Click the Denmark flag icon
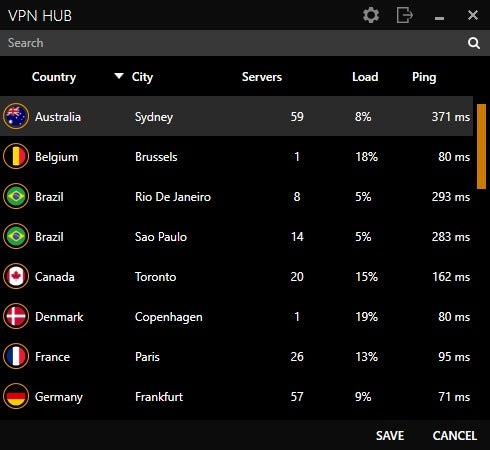 [16, 316]
